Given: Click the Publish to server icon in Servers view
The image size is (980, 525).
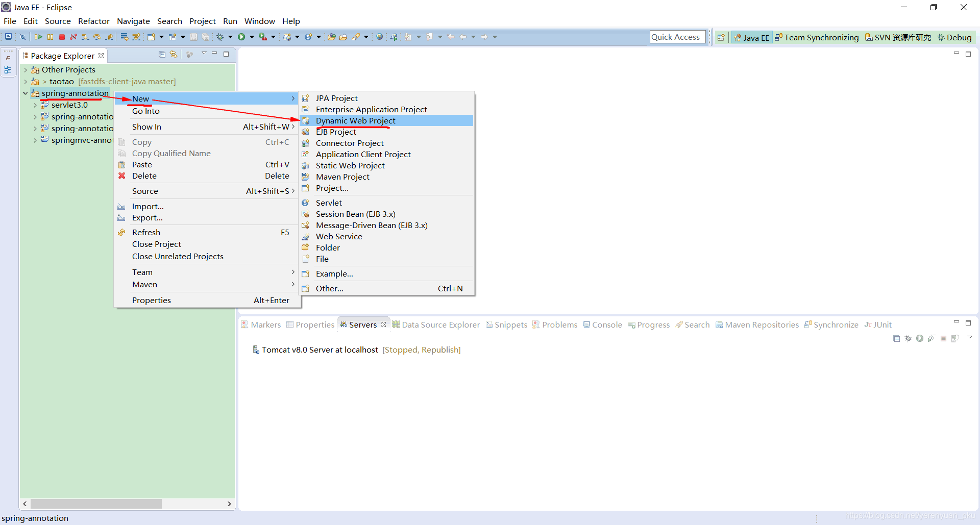Looking at the screenshot, I should (x=955, y=338).
